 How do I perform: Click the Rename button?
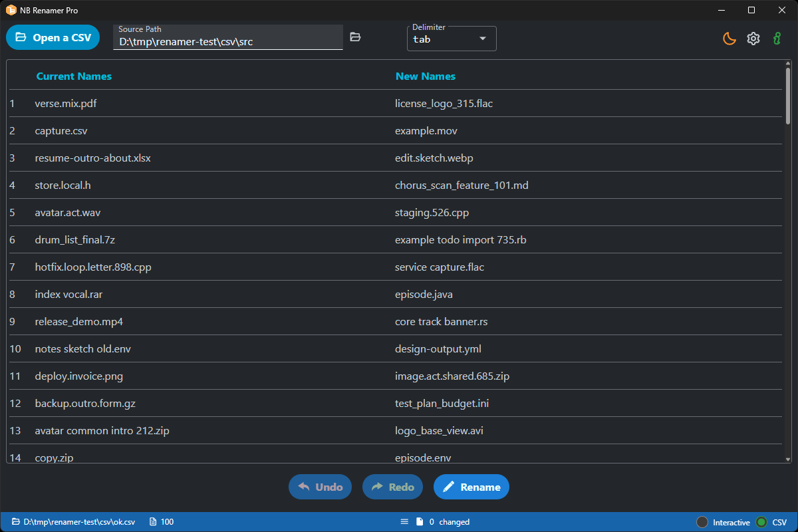pyautogui.click(x=471, y=487)
